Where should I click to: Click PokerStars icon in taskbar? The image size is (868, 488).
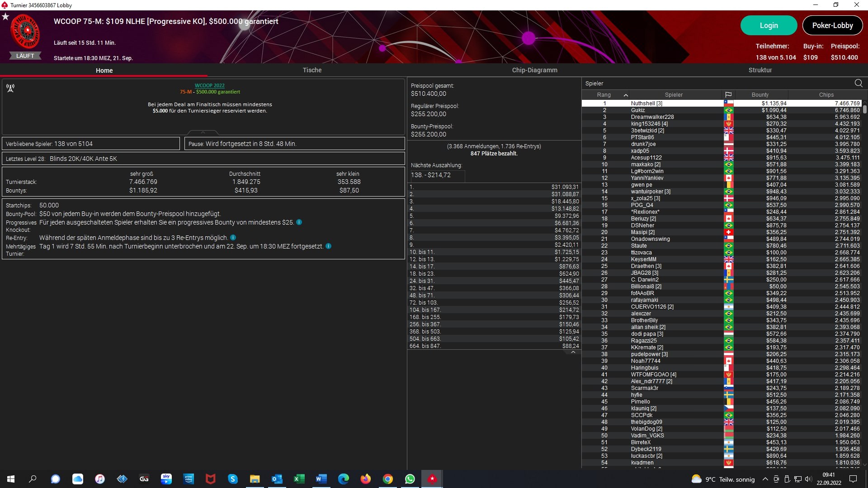point(432,479)
